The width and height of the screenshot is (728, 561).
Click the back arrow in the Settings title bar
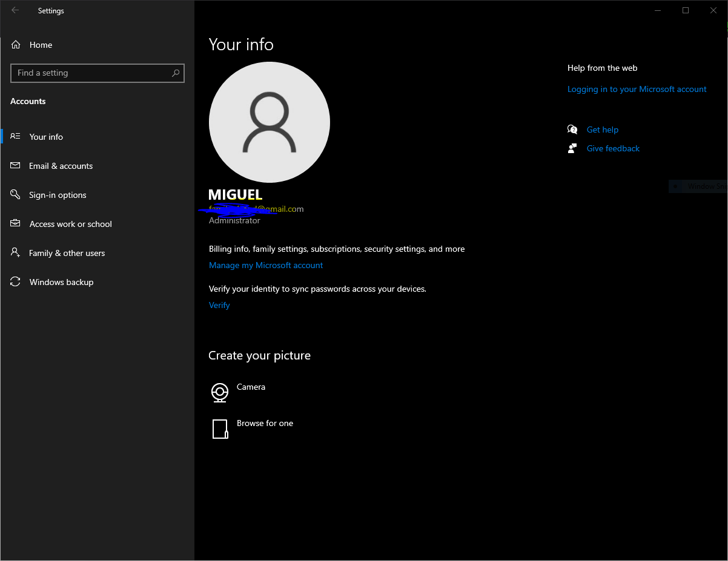15,10
